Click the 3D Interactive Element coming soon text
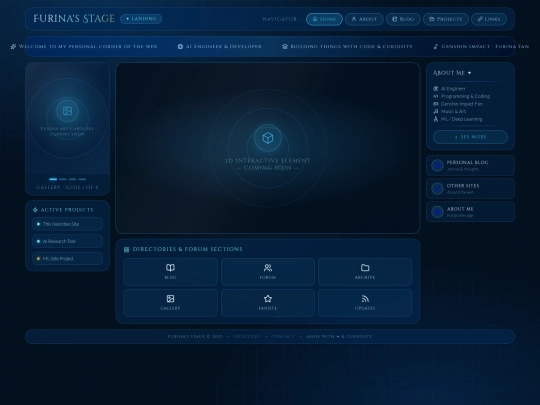Image resolution: width=540 pixels, height=405 pixels. pyautogui.click(x=268, y=164)
